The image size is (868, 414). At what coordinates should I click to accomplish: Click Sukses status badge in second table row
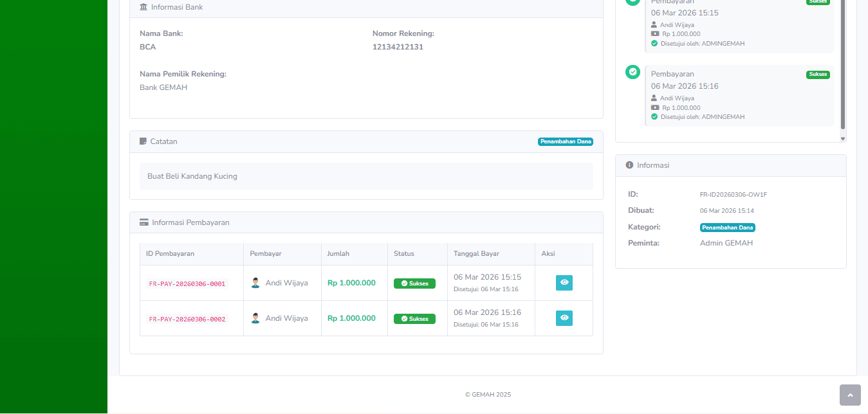[x=414, y=319]
